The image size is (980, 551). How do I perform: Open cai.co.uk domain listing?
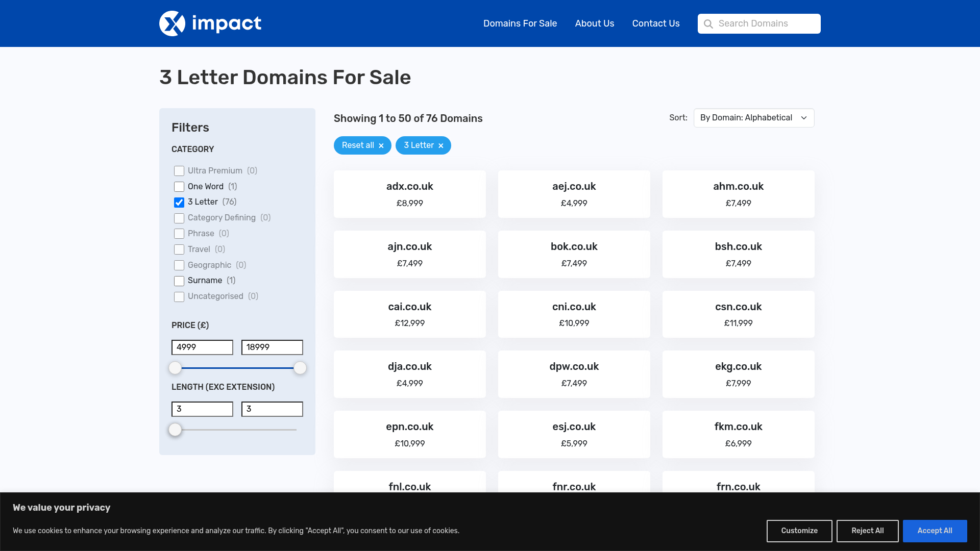click(410, 314)
